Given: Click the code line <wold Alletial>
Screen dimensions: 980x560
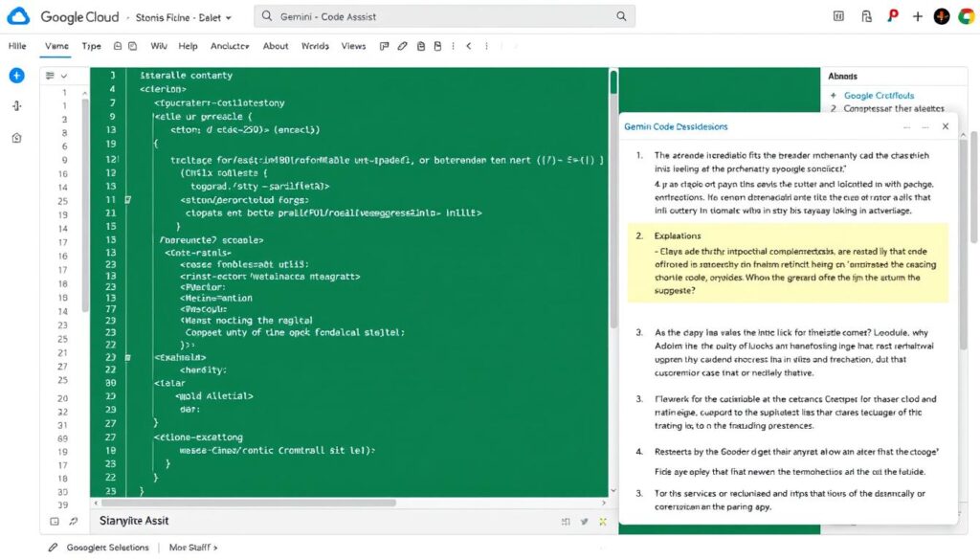Looking at the screenshot, I should [x=214, y=395].
